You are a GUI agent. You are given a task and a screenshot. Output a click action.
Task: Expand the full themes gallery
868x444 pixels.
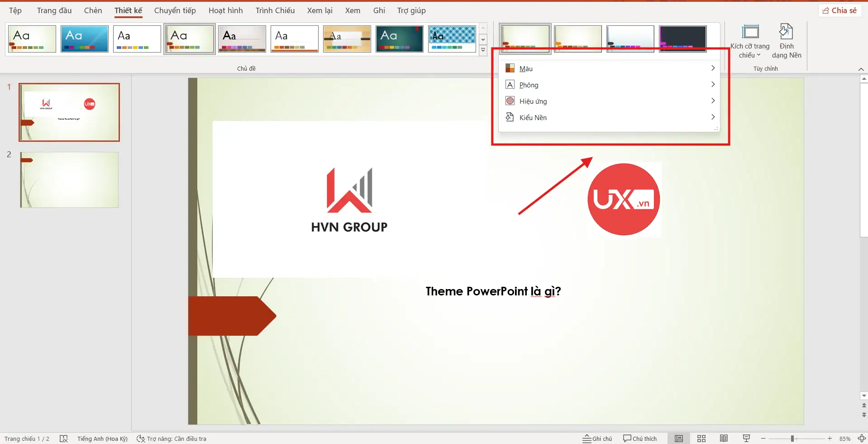pyautogui.click(x=483, y=50)
